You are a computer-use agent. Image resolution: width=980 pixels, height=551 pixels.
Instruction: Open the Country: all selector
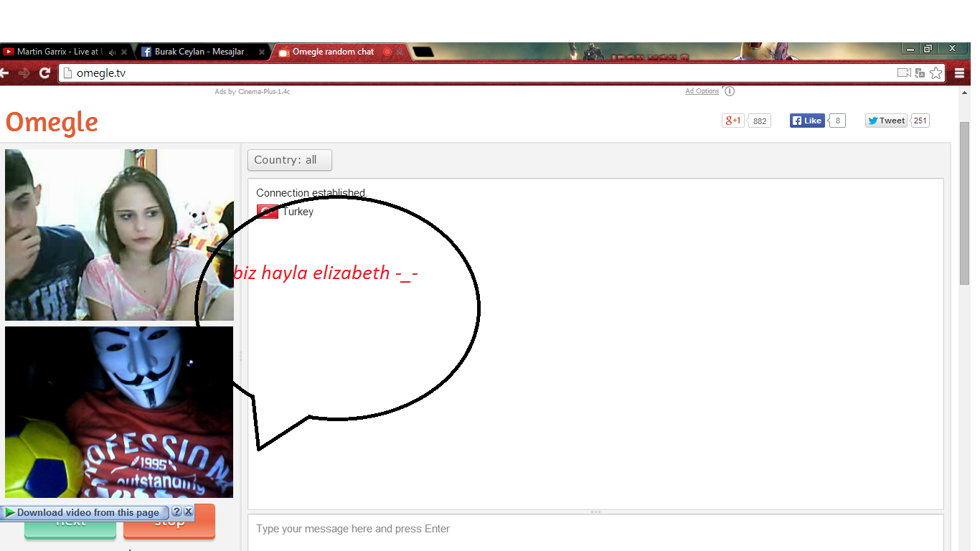290,160
